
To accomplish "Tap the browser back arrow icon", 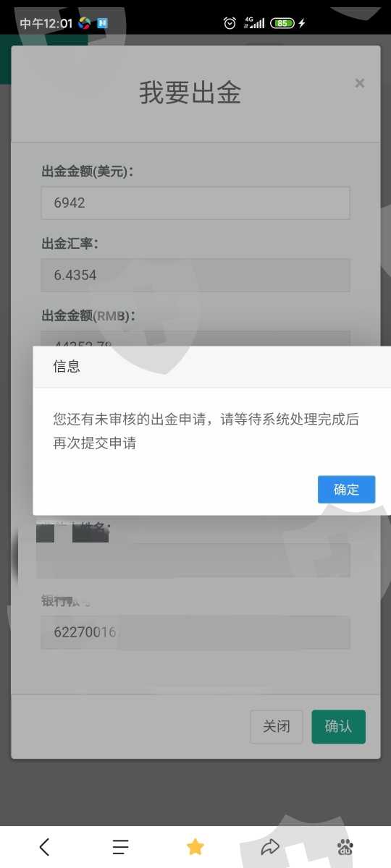I will (x=44, y=847).
